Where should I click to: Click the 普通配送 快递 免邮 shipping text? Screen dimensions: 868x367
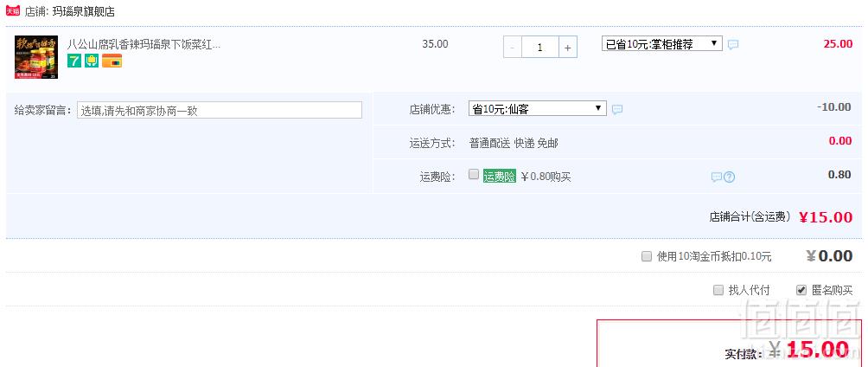pyautogui.click(x=514, y=143)
